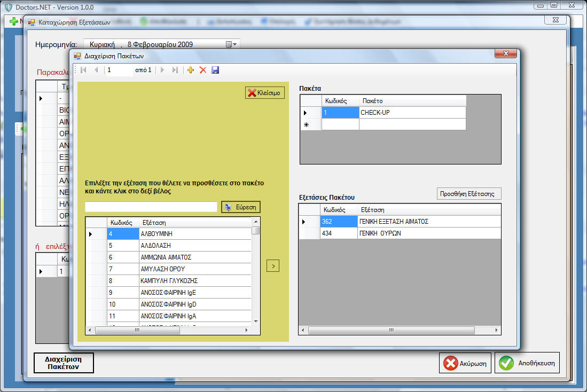The image size is (587, 392).
Task: Click the Ακύρωση cancel button
Action: click(x=465, y=363)
